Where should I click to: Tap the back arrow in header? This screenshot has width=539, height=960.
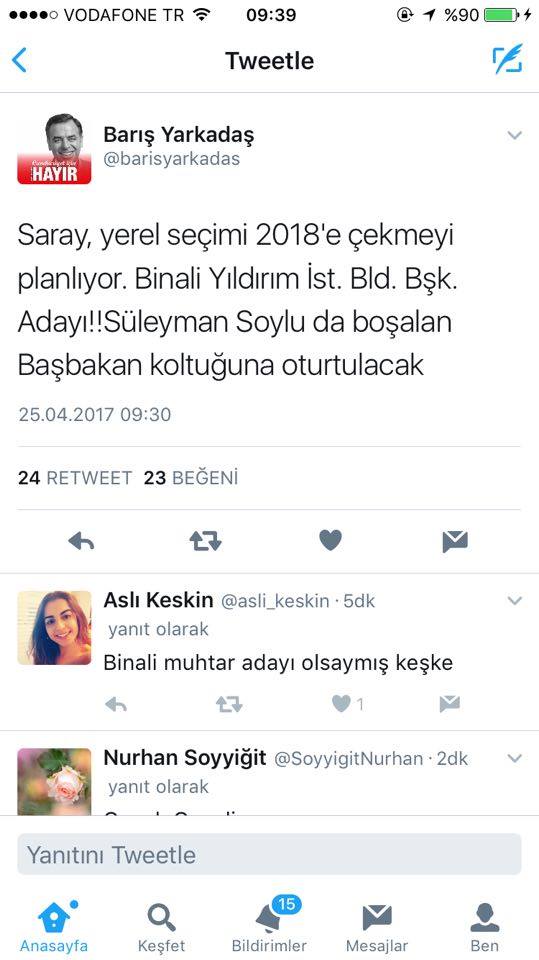point(20,60)
